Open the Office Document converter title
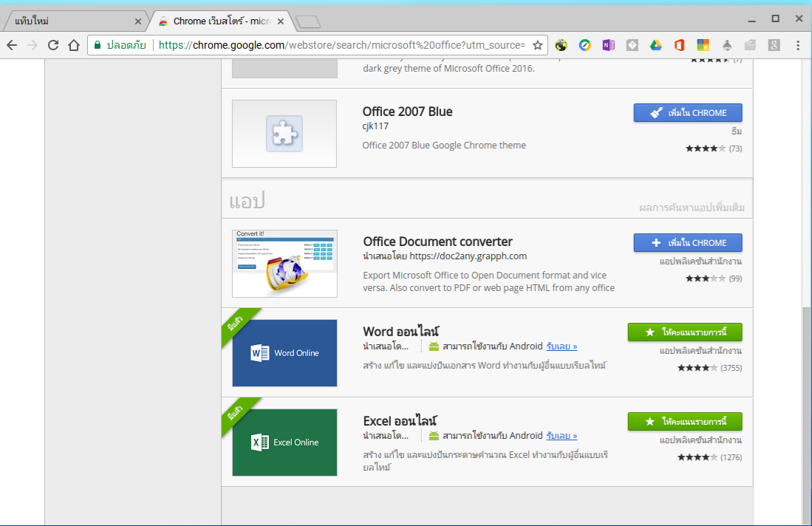Image resolution: width=812 pixels, height=526 pixels. pos(437,242)
